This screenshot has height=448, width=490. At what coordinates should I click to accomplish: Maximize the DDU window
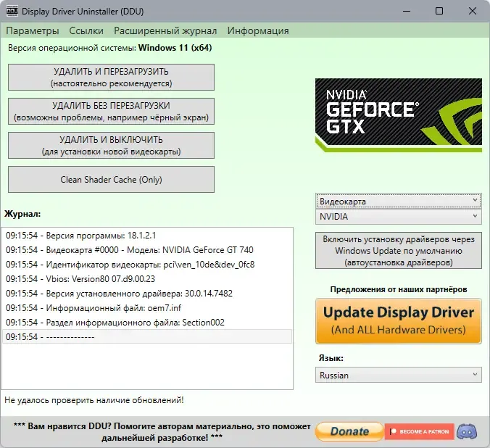(x=439, y=12)
